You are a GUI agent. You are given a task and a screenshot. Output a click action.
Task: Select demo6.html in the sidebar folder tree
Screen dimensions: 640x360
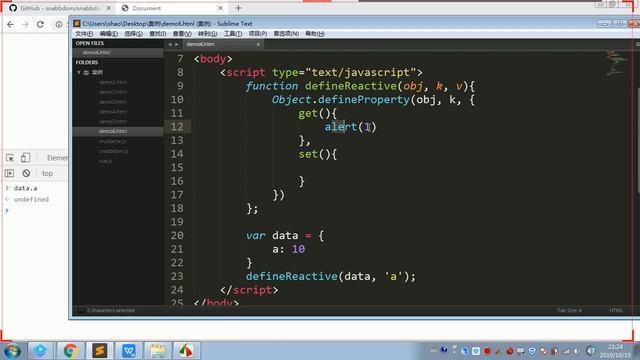point(118,131)
